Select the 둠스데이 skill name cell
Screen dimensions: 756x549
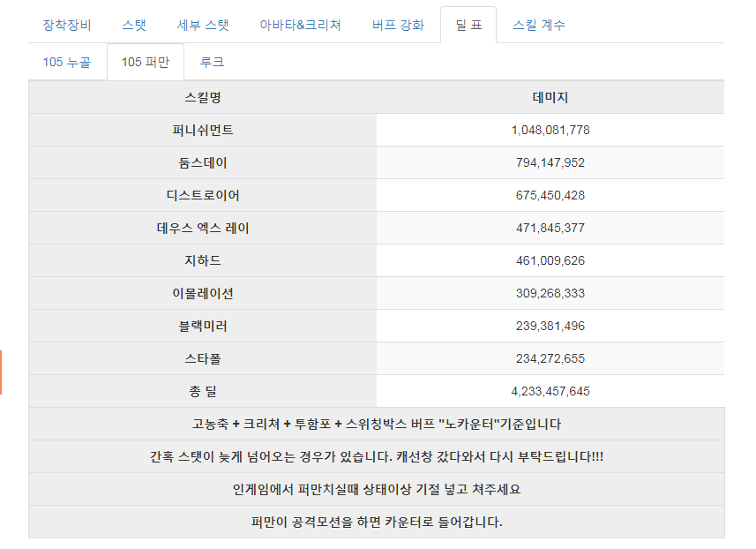pyautogui.click(x=203, y=163)
